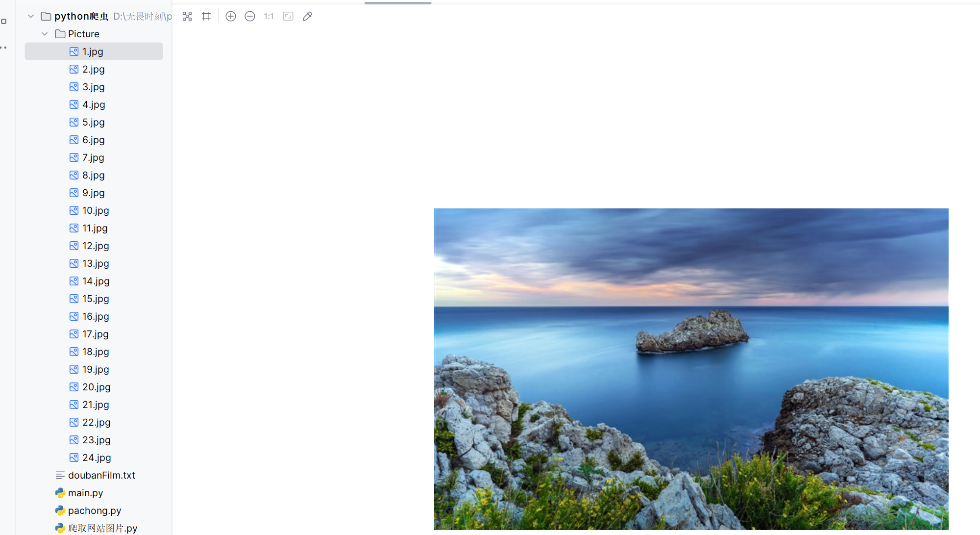Open 18.jpg image file
Viewport: 980px width, 535px height.
pos(95,352)
